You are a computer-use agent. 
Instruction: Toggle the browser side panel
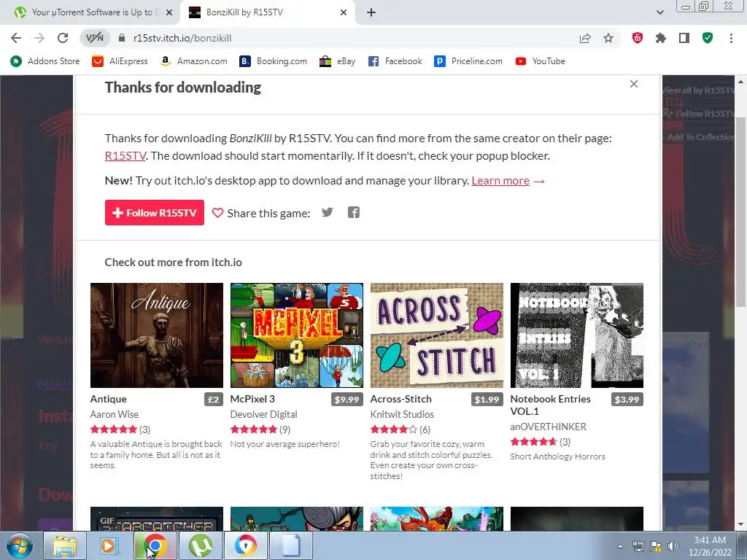[684, 38]
